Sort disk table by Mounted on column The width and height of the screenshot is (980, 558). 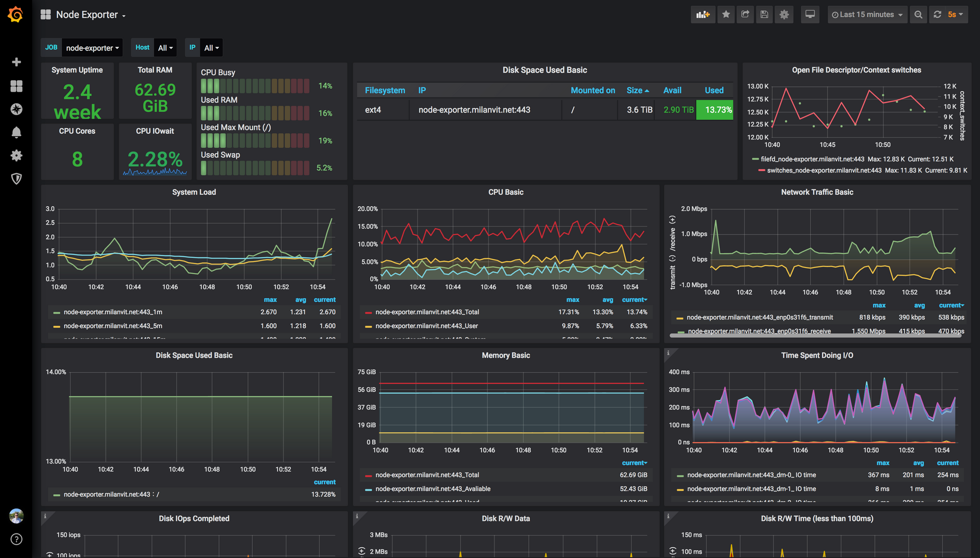tap(592, 90)
